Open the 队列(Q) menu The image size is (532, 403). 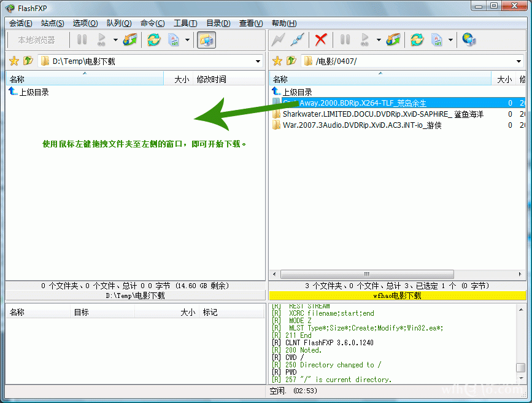point(119,23)
